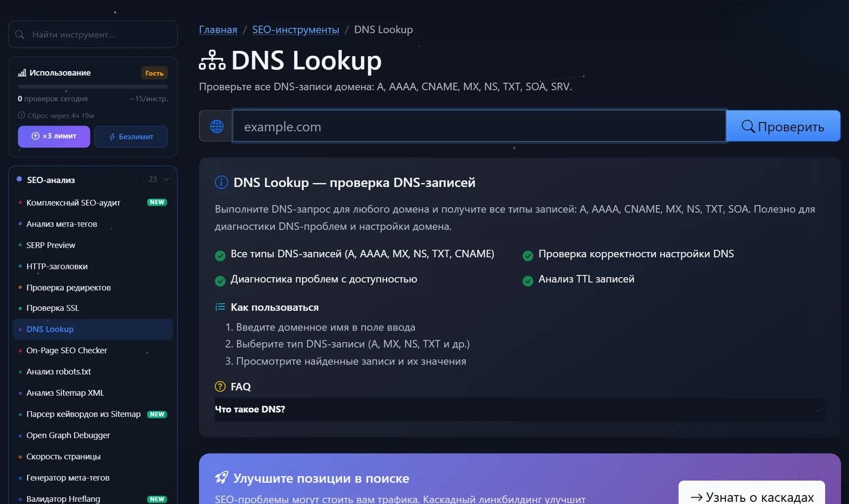
Task: Open HTTP-заголовки tool
Action: [x=93, y=266]
